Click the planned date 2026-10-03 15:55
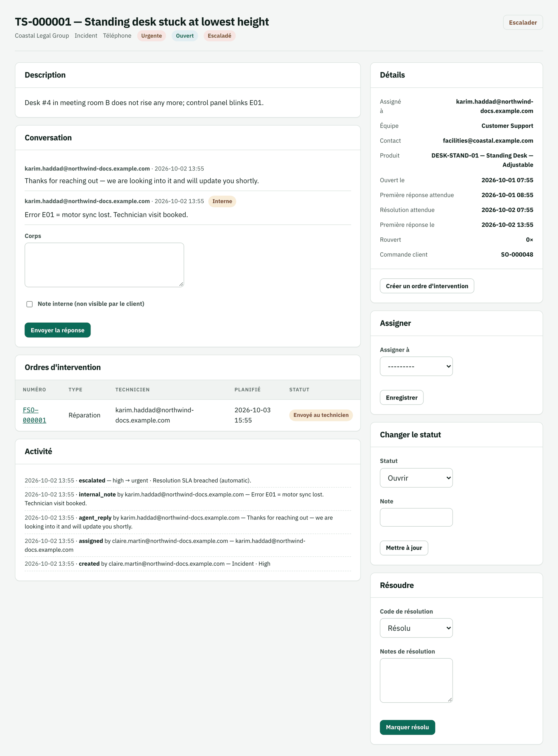The image size is (558, 756). point(252,415)
